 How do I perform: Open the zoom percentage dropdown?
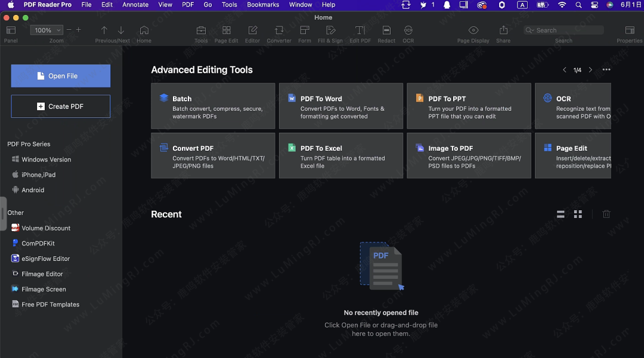(x=47, y=30)
